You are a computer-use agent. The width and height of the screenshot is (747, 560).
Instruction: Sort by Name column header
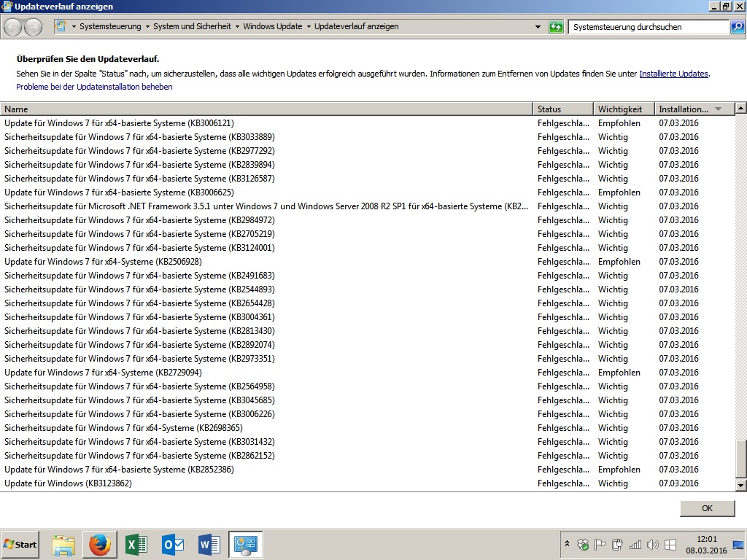(x=266, y=109)
